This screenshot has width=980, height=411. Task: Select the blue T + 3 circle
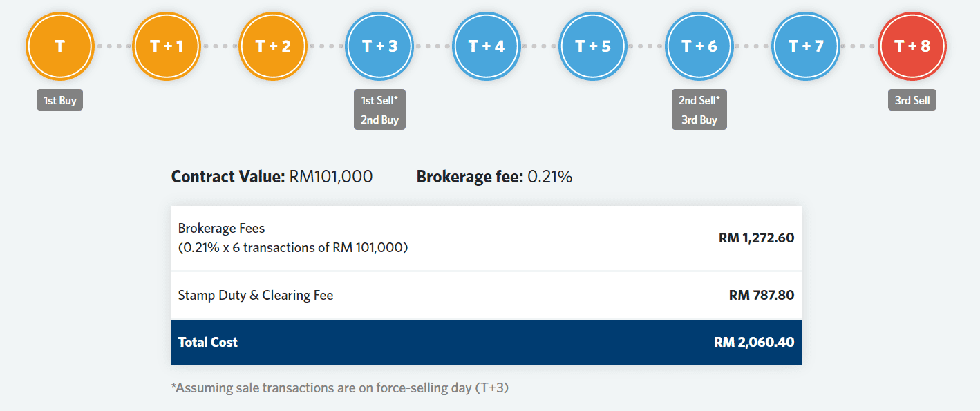379,46
